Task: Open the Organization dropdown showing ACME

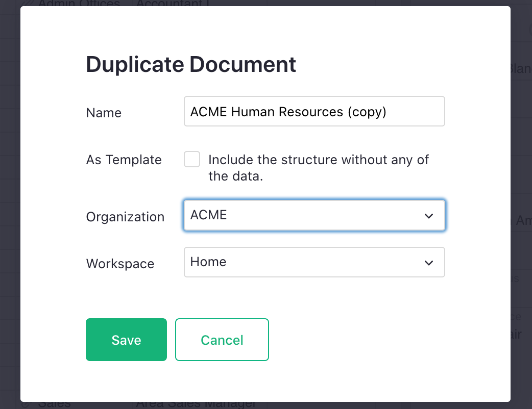Action: point(314,215)
